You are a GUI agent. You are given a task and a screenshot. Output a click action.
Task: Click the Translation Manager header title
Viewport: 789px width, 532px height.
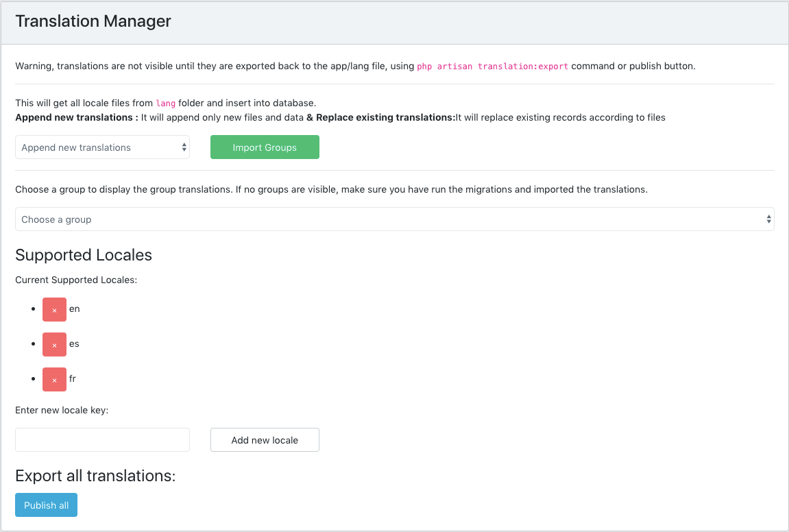point(93,21)
